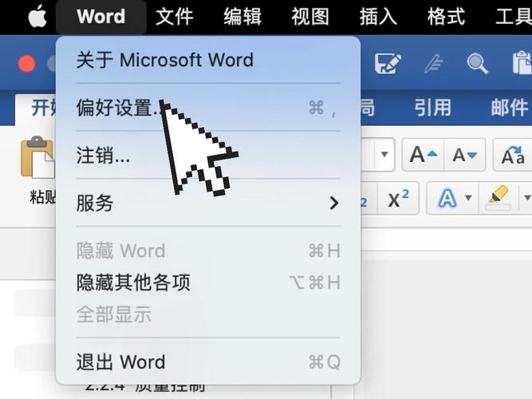The image size is (532, 399).
Task: Choose 注销... menu entry
Action: pos(208,155)
